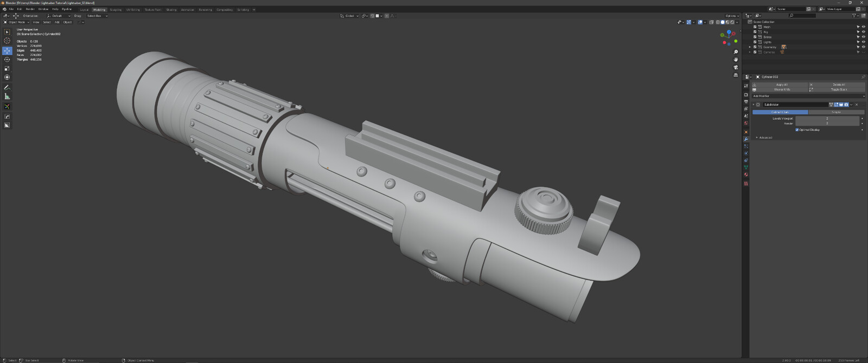Open the Render properties tab

[x=746, y=95]
